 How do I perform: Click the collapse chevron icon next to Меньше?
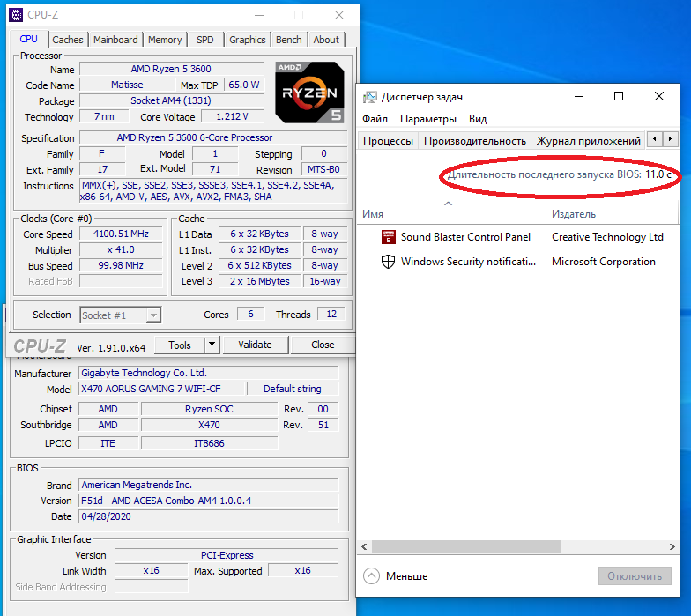pos(372,576)
